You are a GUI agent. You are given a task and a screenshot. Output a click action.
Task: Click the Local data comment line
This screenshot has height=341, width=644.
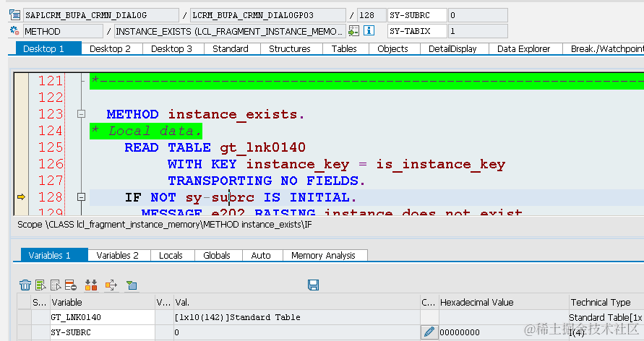[x=146, y=131]
